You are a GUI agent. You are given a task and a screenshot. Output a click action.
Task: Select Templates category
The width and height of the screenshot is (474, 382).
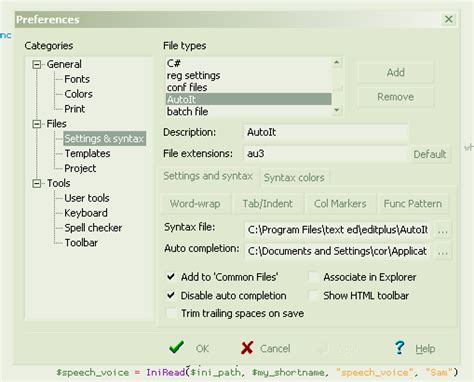pyautogui.click(x=87, y=153)
